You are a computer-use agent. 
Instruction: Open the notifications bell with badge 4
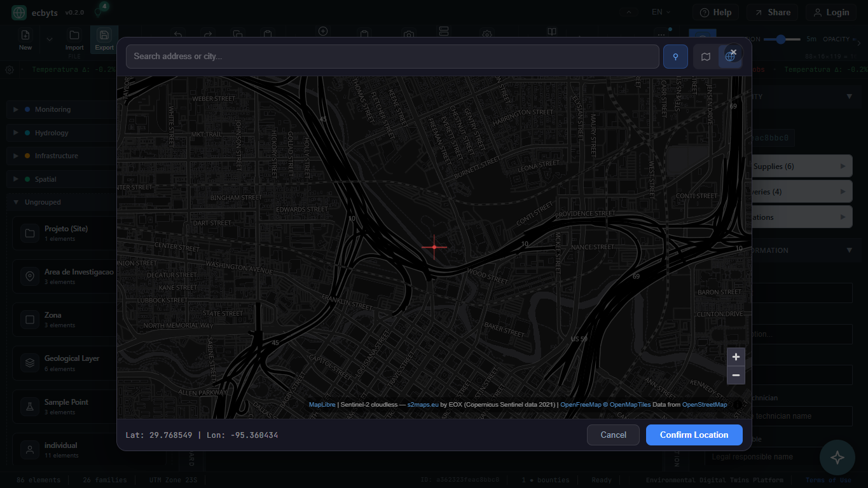(x=99, y=11)
